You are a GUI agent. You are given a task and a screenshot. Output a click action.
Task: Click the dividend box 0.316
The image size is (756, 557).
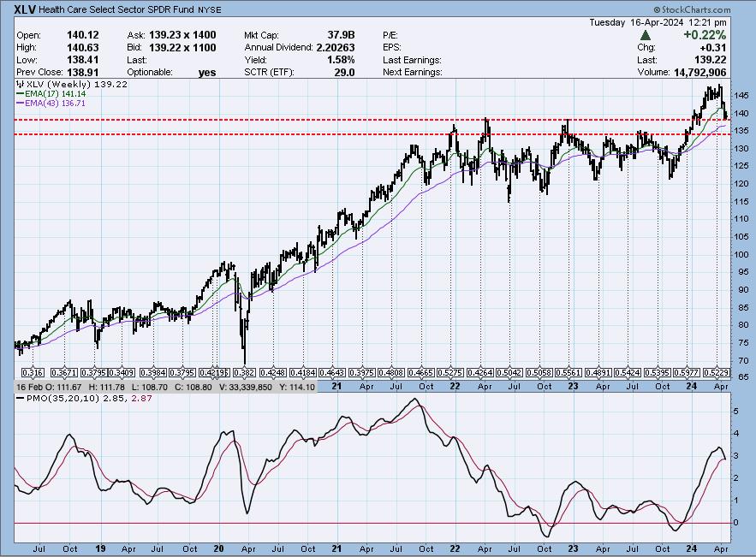pyautogui.click(x=33, y=372)
